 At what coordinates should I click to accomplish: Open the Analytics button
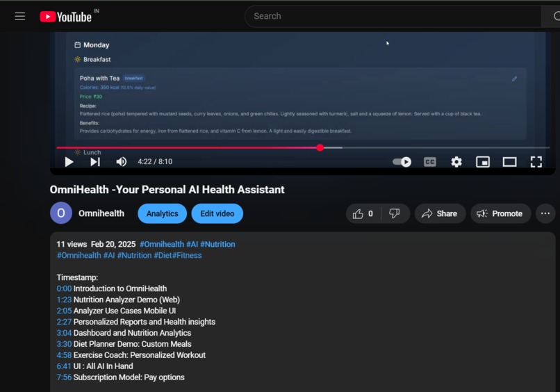[162, 213]
